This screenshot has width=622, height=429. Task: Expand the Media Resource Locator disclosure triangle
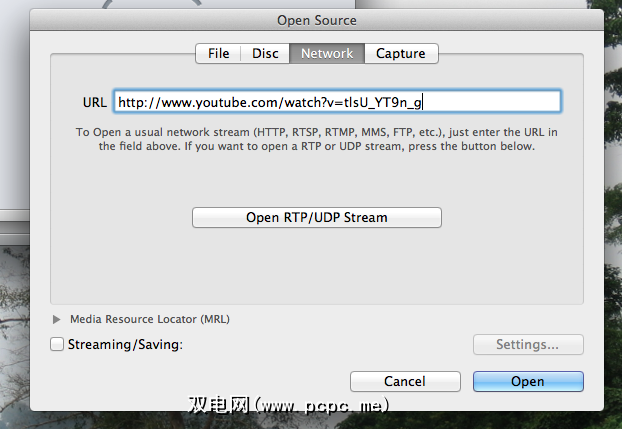pyautogui.click(x=57, y=320)
